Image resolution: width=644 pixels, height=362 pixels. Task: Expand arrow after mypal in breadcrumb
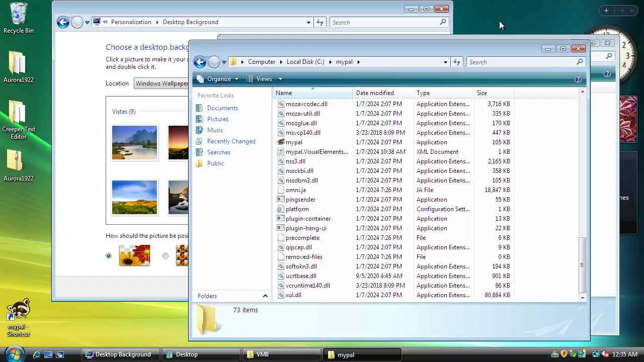point(359,62)
